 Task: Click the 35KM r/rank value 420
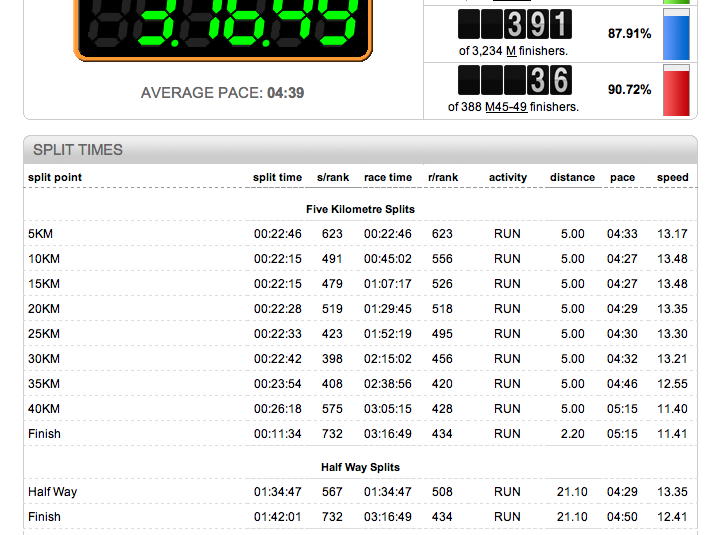click(x=442, y=384)
